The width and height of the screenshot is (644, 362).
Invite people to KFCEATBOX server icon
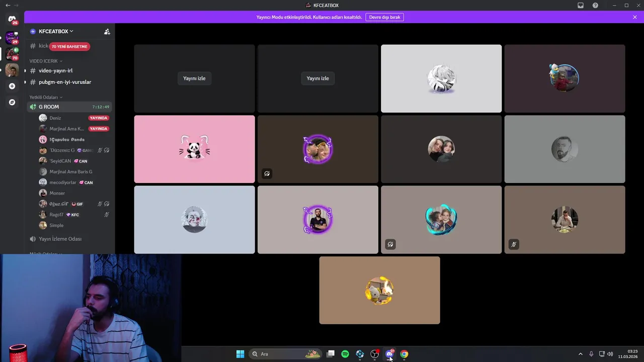click(107, 31)
